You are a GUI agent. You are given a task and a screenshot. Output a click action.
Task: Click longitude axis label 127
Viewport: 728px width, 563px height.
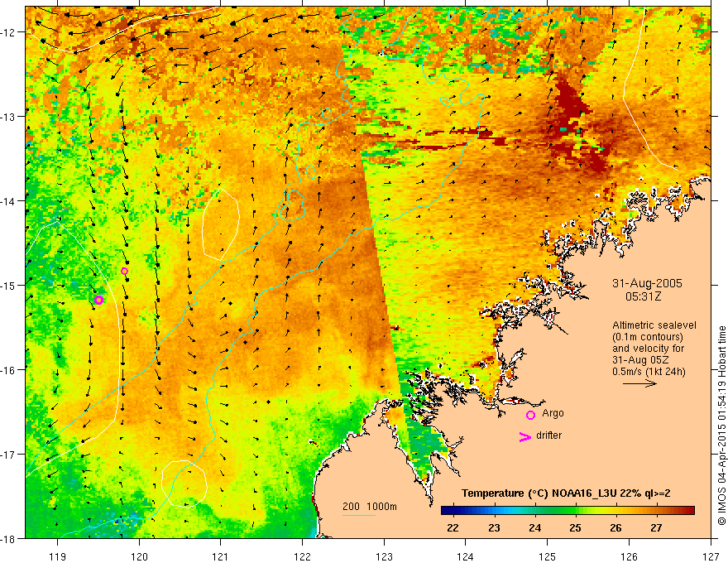coord(711,556)
